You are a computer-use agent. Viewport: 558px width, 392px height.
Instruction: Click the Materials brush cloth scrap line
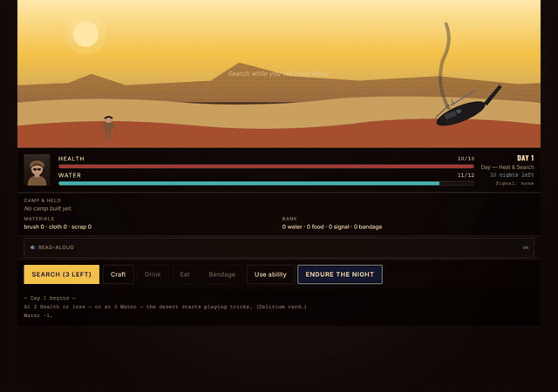(58, 227)
